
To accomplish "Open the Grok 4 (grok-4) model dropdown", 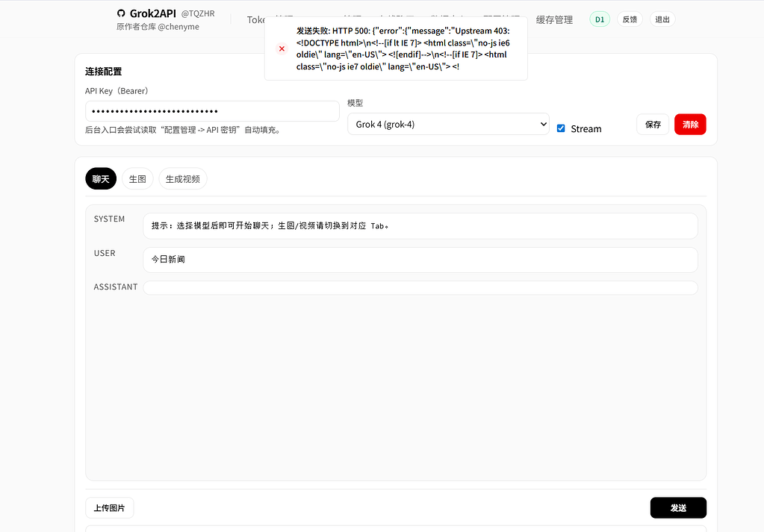I will (448, 124).
